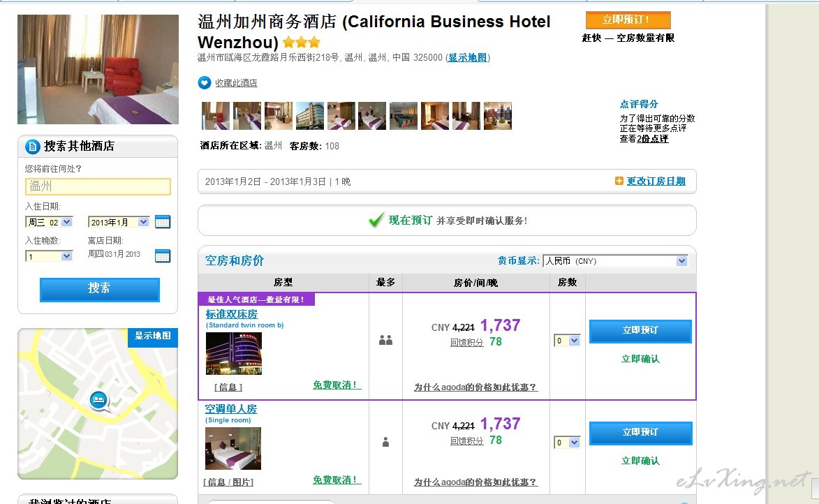Viewport: 819px width, 504px height.
Task: Open the check-in day dropdown 周三 02
Action: pyautogui.click(x=49, y=222)
